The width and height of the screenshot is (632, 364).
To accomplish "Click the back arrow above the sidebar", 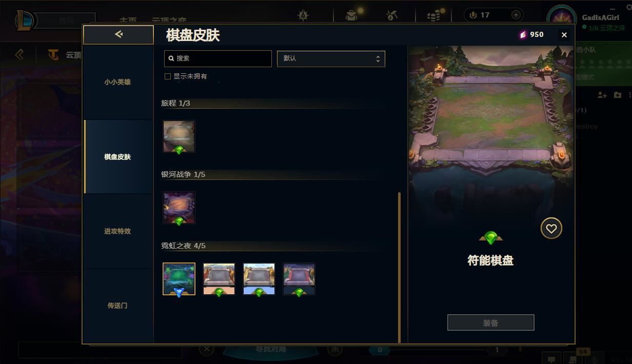I will [x=118, y=34].
